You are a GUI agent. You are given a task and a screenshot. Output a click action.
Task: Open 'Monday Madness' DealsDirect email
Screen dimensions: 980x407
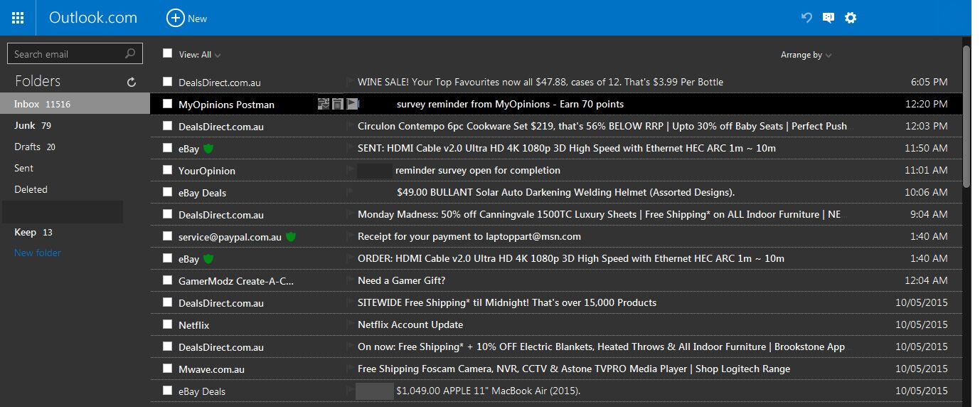pyautogui.click(x=599, y=214)
